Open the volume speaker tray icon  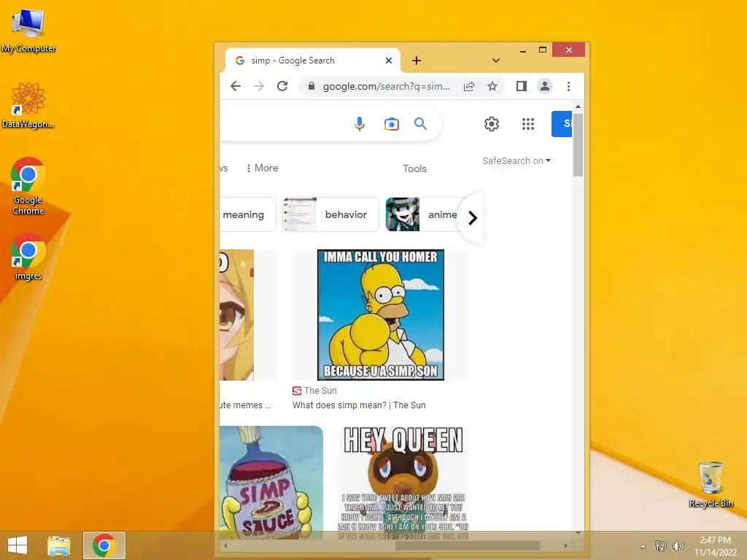coord(678,545)
